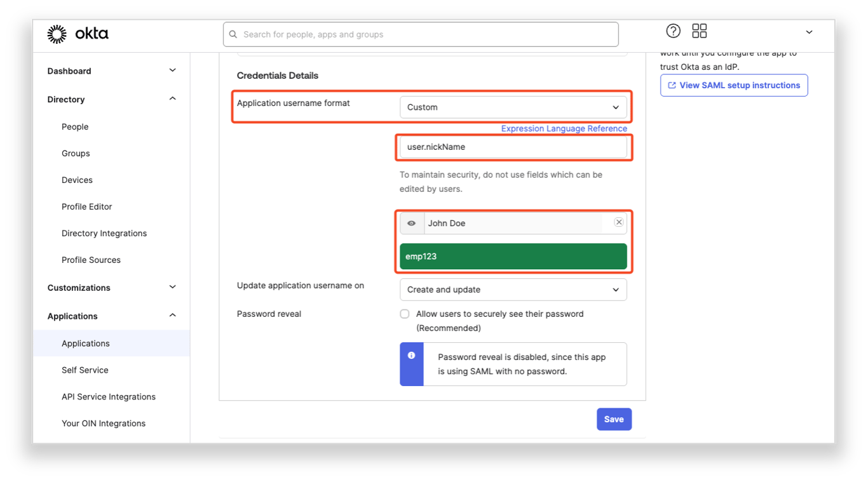Click the search magnifier icon

click(233, 34)
